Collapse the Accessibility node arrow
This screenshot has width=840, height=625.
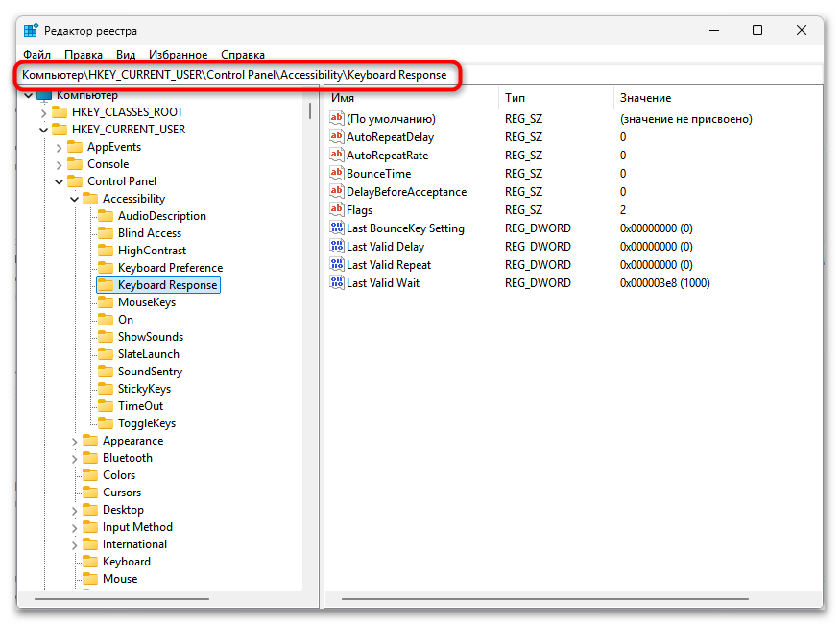(75, 200)
